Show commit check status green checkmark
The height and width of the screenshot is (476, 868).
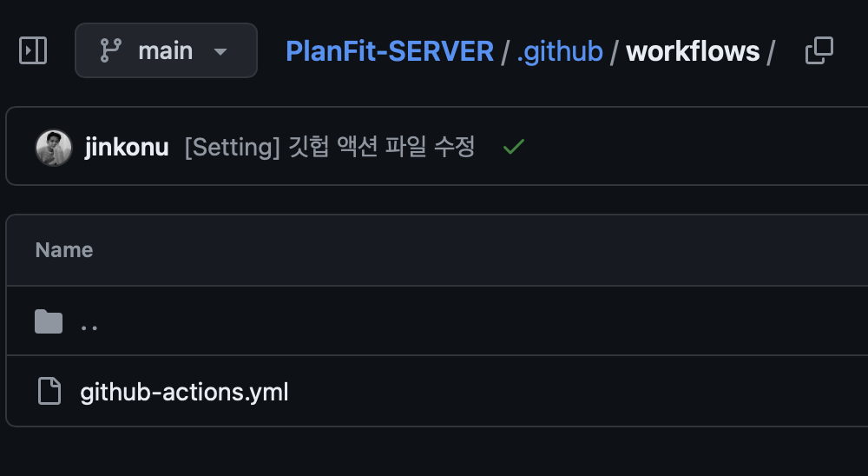click(514, 147)
